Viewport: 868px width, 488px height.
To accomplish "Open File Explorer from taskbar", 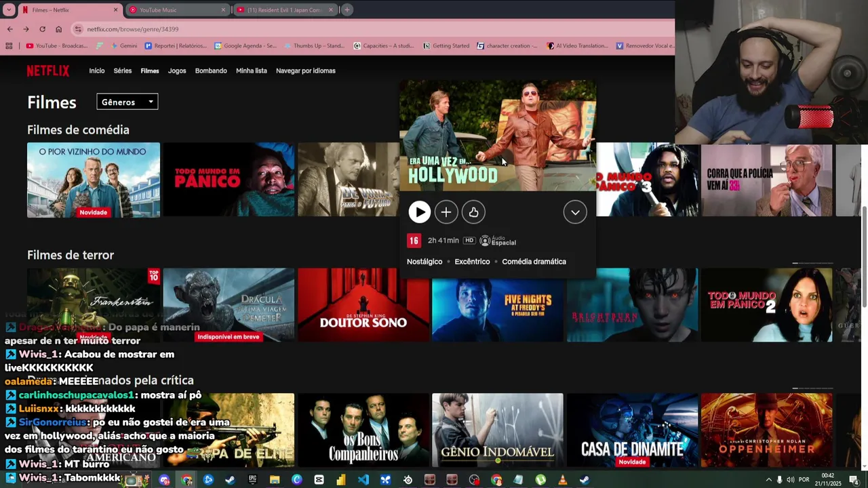I will pyautogui.click(x=275, y=480).
